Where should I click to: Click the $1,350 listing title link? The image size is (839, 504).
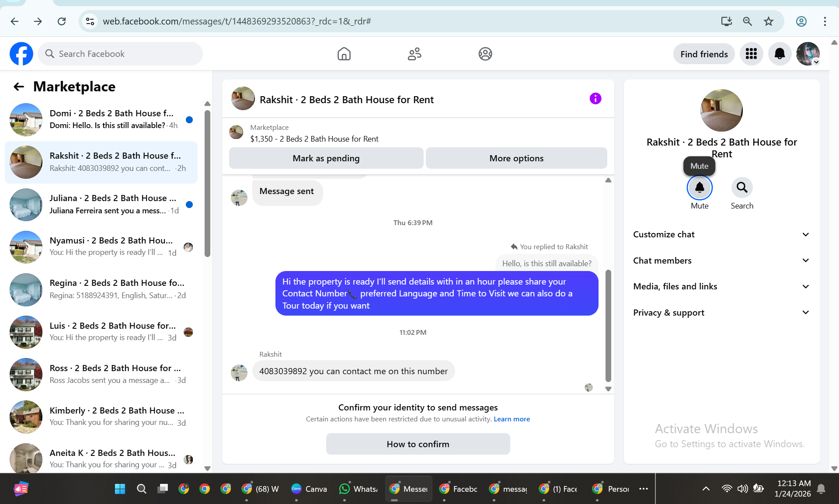tap(314, 139)
